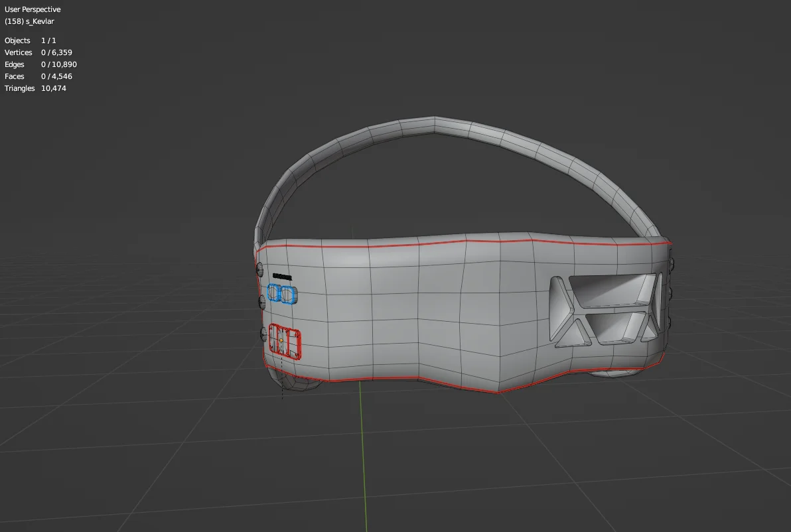Select the bottom screw near the red grille
This screenshot has height=532, width=791.
(x=263, y=334)
